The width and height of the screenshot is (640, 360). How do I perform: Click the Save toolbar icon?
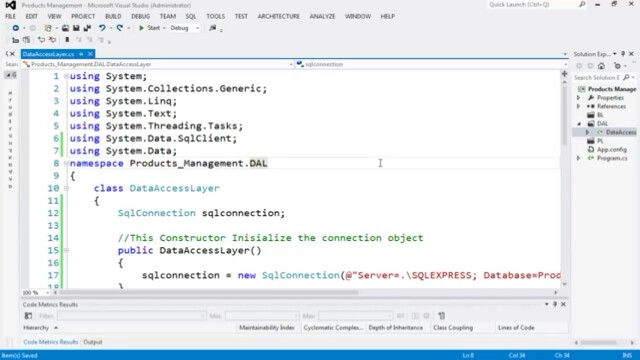pyautogui.click(x=76, y=28)
